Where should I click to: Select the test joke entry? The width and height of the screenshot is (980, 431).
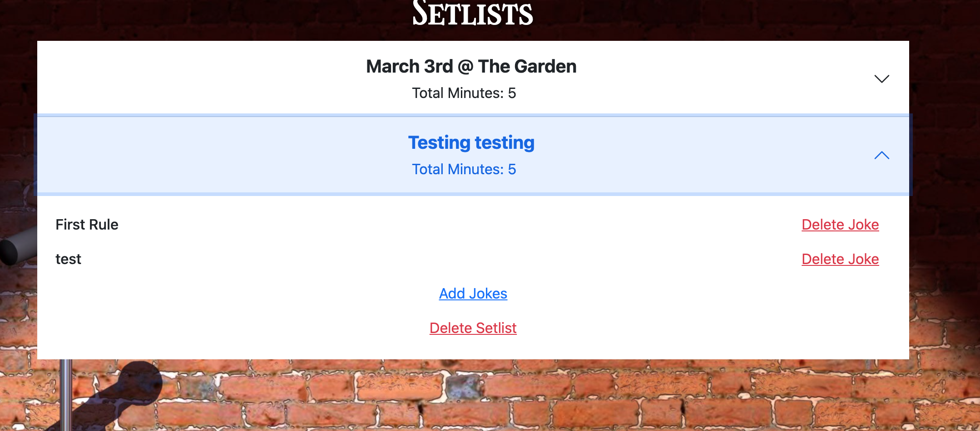(68, 259)
